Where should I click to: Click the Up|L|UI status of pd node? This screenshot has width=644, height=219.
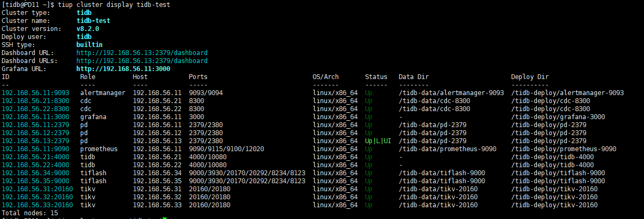(x=378, y=141)
